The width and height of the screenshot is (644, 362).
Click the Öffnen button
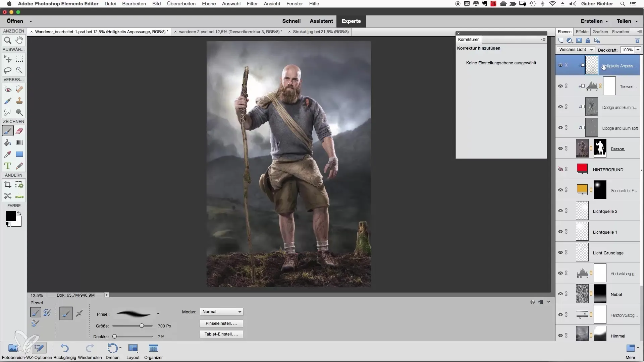tap(15, 21)
